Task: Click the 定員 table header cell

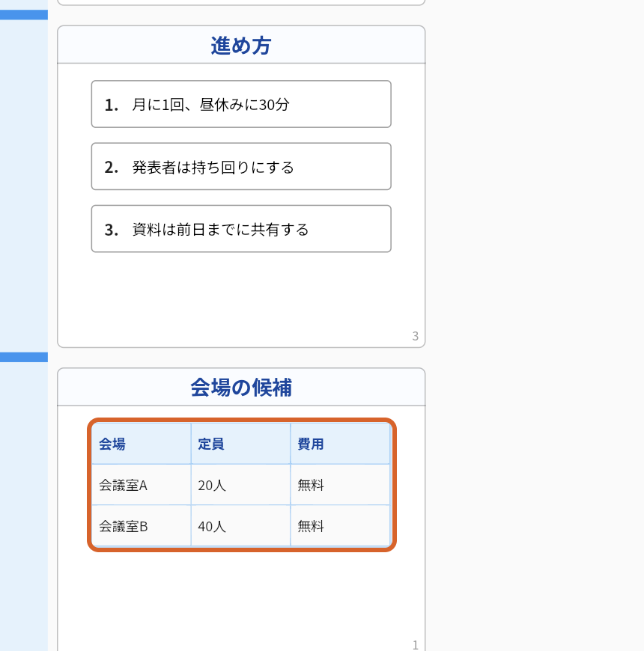Action: [240, 444]
